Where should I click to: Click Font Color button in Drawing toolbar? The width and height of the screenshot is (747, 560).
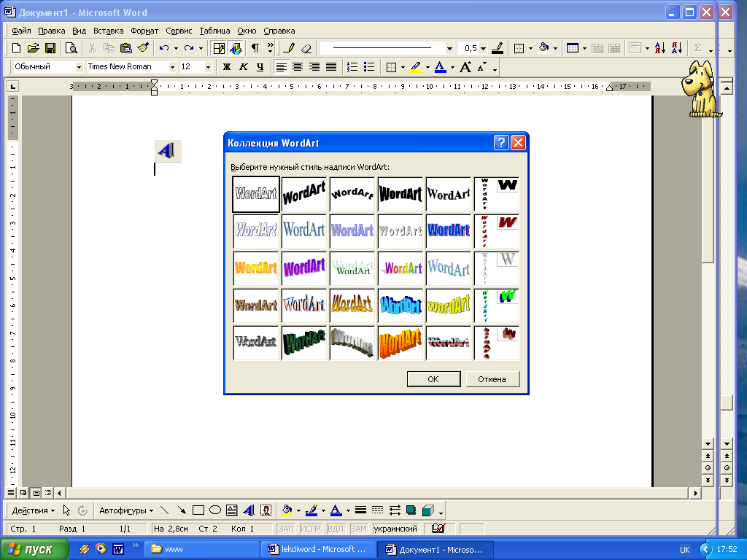coord(336,510)
